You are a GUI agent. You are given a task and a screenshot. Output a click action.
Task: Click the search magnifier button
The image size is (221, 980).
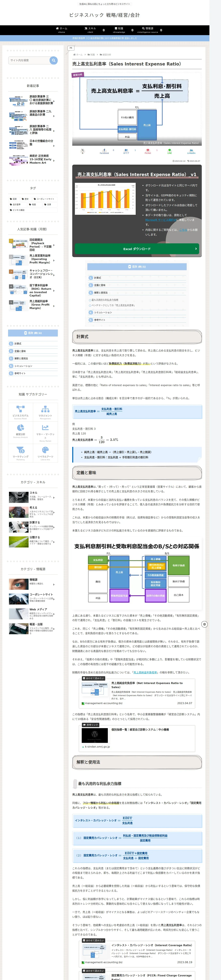tap(53, 60)
